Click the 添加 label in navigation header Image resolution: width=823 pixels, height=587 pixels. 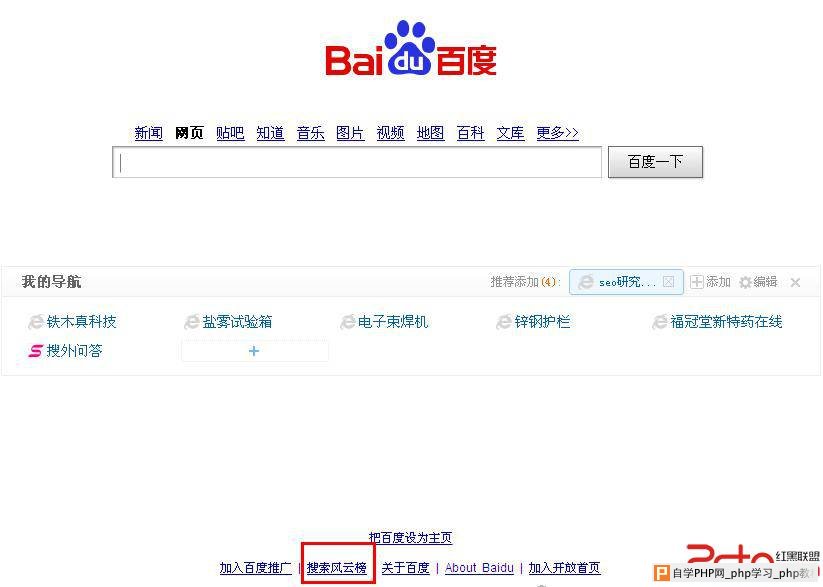[x=718, y=282]
